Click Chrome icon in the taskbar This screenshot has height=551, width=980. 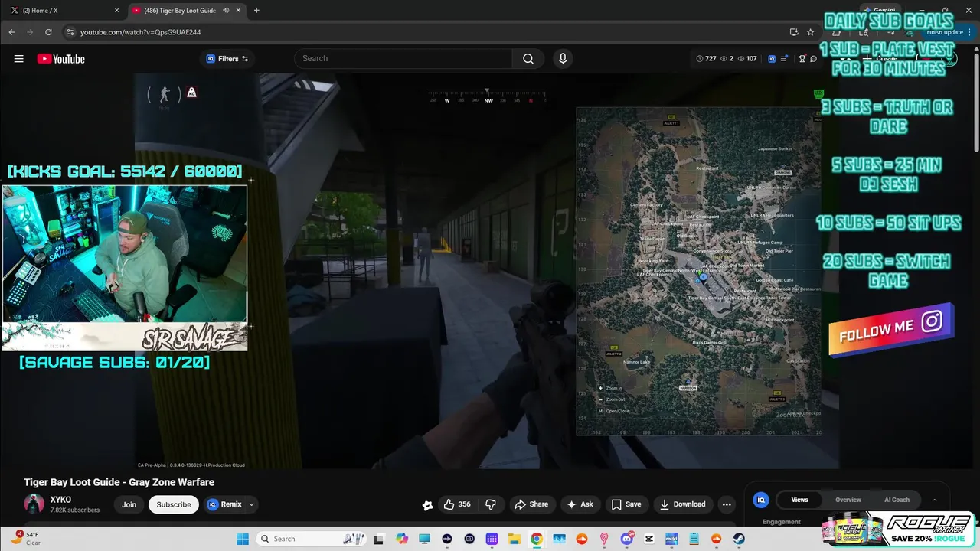point(537,539)
